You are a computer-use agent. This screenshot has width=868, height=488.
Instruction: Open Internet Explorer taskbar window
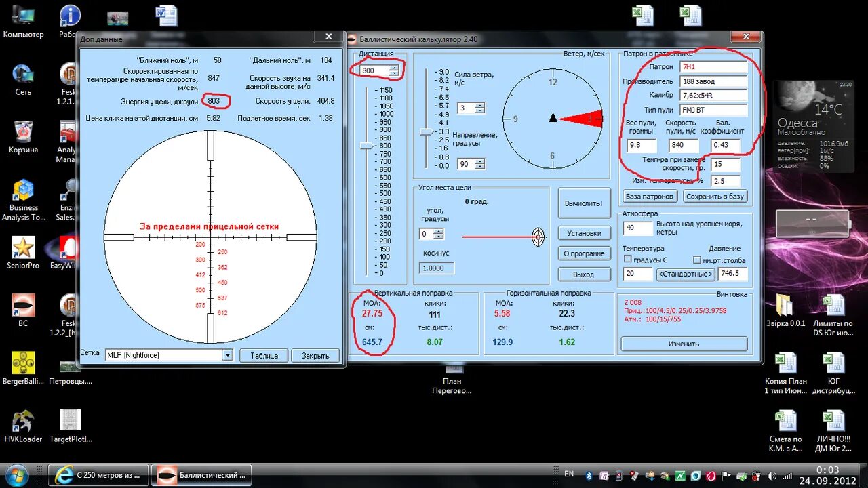click(x=99, y=474)
